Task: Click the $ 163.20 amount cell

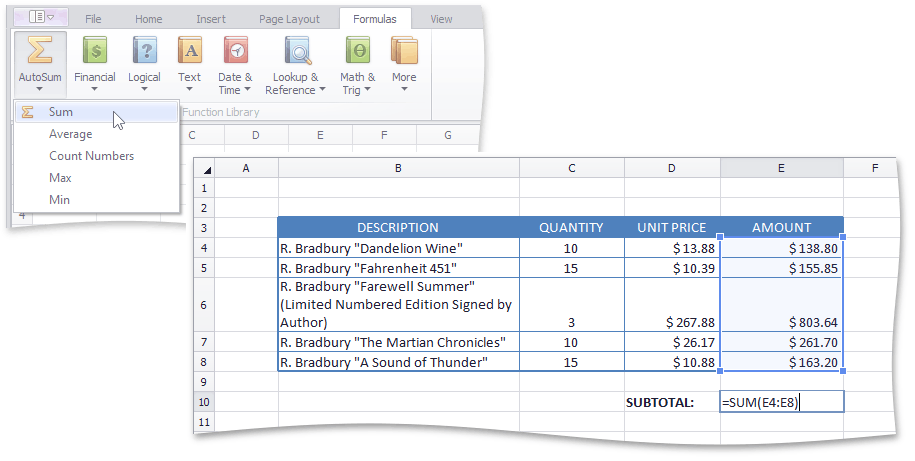Action: (782, 362)
